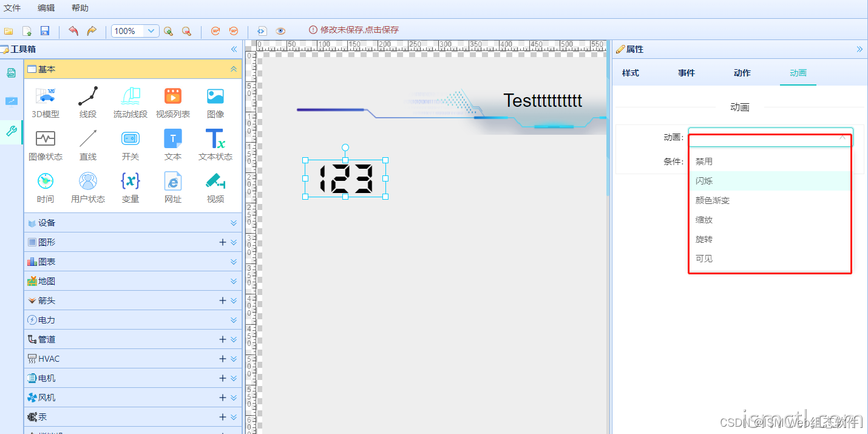Switch to the 动作 tab

pyautogui.click(x=742, y=73)
